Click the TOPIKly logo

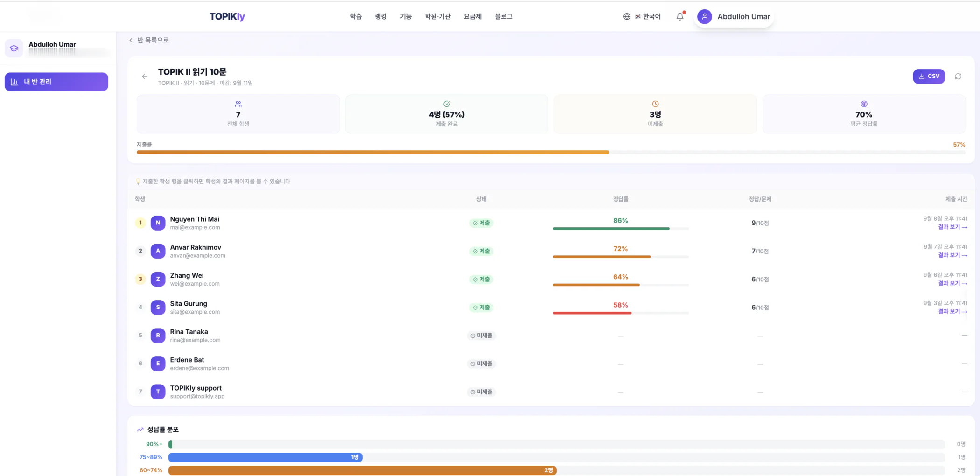pyautogui.click(x=227, y=16)
